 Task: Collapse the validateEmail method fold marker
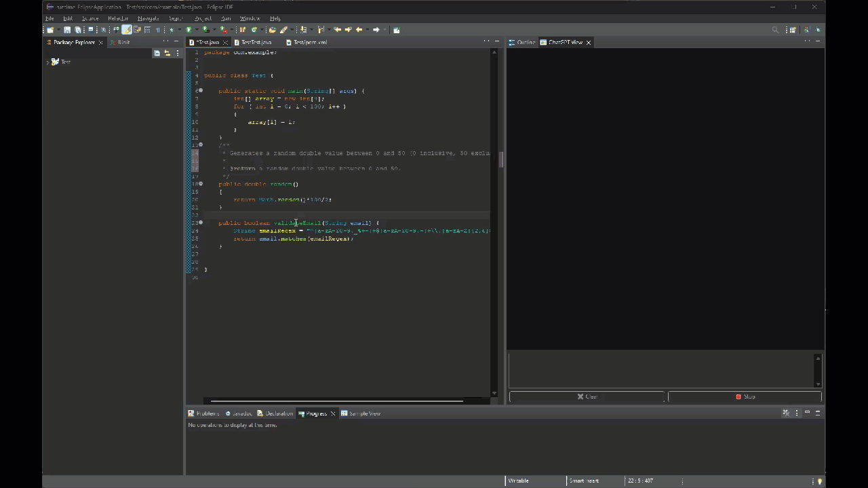click(x=200, y=222)
